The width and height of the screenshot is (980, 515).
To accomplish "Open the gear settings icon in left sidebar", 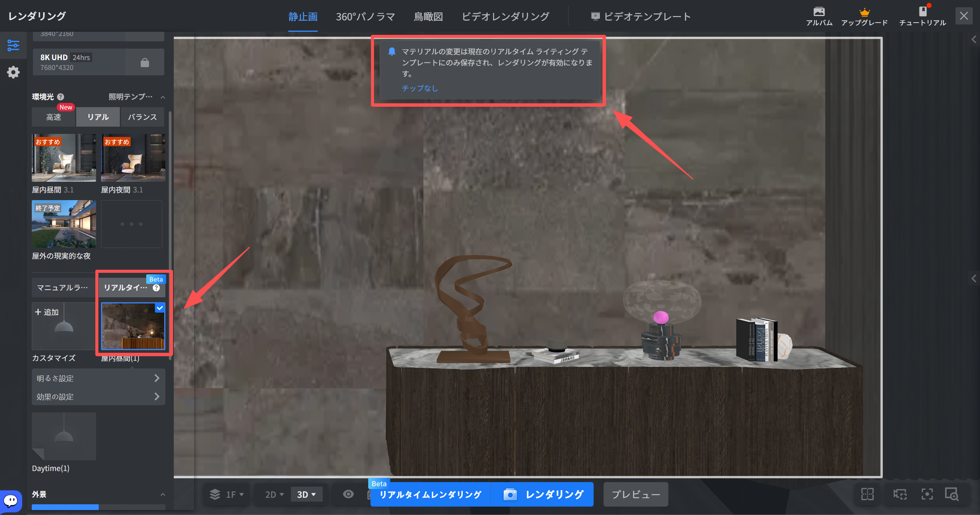I will [13, 72].
